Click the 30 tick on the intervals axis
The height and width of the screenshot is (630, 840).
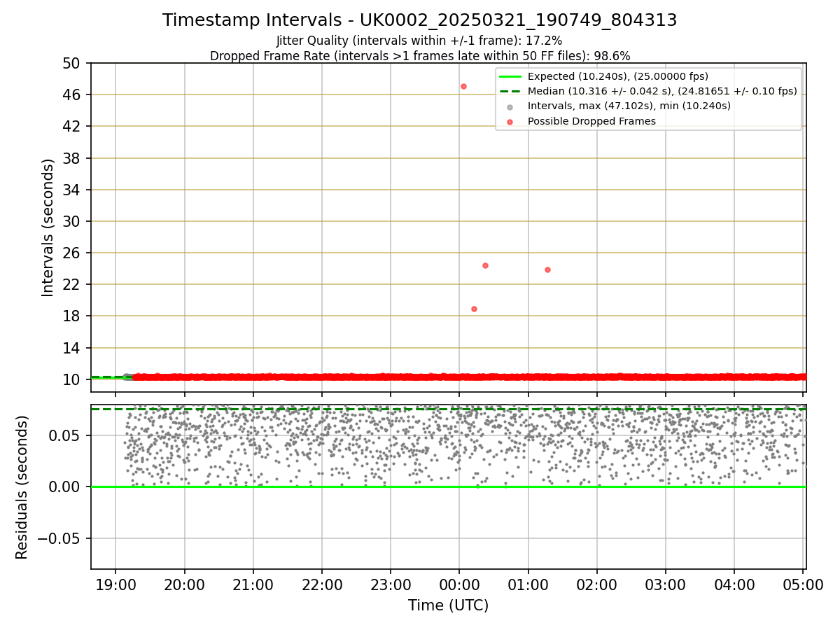pyautogui.click(x=73, y=221)
